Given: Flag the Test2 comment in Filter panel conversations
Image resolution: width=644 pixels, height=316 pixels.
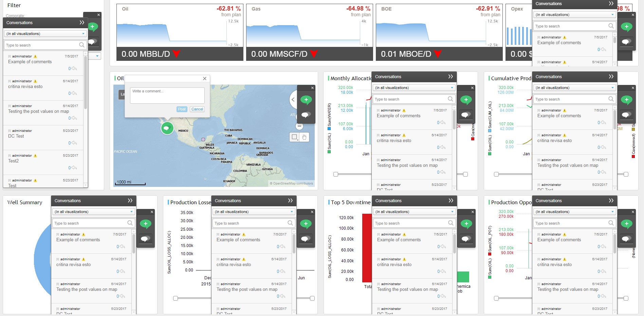Looking at the screenshot, I should coord(10,156).
